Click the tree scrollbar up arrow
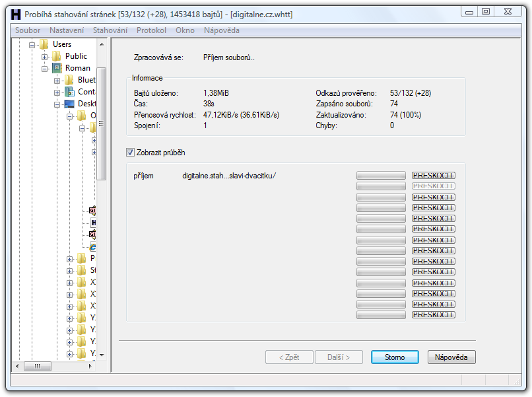This screenshot has width=532, height=397. (x=102, y=44)
